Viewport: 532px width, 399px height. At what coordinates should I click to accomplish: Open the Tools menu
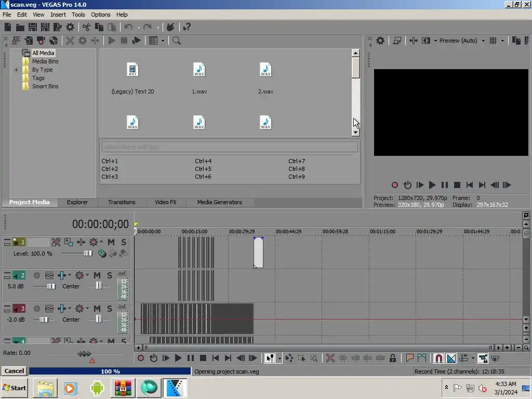78,15
